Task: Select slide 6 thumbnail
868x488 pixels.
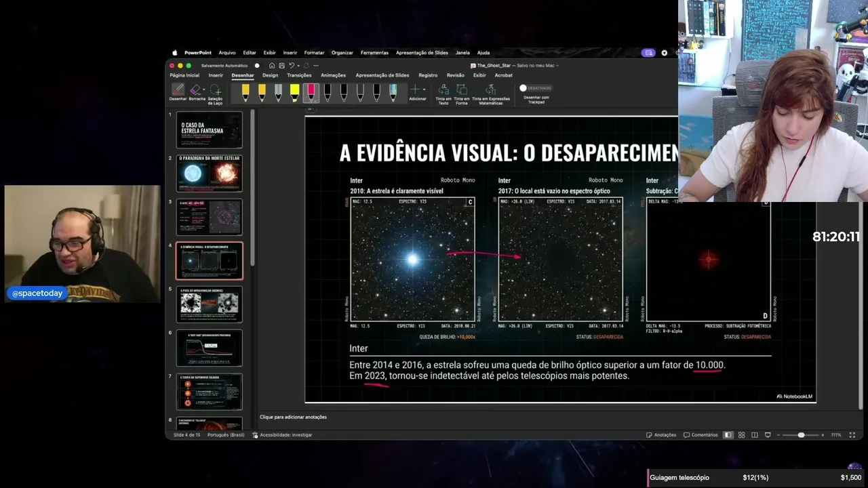Action: tap(209, 348)
